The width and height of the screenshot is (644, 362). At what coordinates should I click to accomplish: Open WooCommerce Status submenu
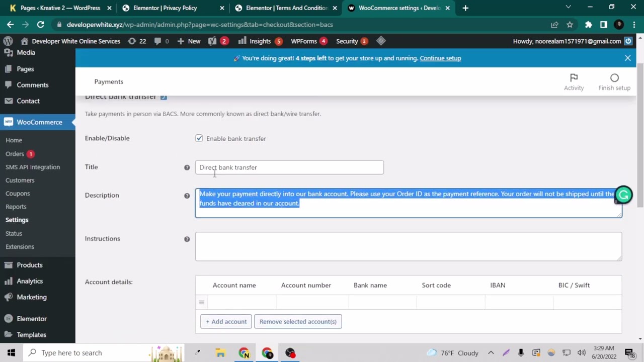[x=14, y=233]
